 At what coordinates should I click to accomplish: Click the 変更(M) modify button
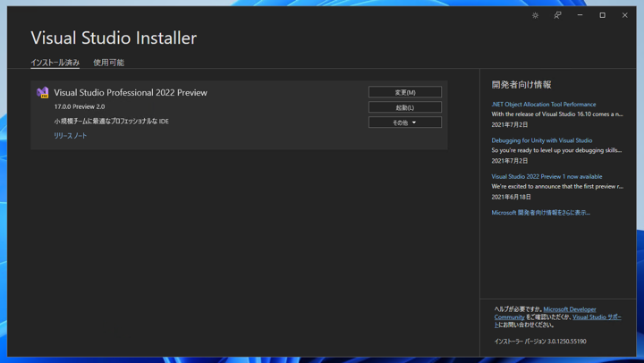[405, 92]
